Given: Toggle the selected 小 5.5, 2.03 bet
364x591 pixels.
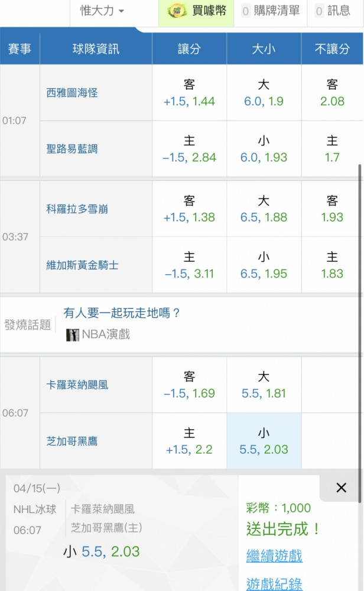Looking at the screenshot, I should tap(264, 441).
